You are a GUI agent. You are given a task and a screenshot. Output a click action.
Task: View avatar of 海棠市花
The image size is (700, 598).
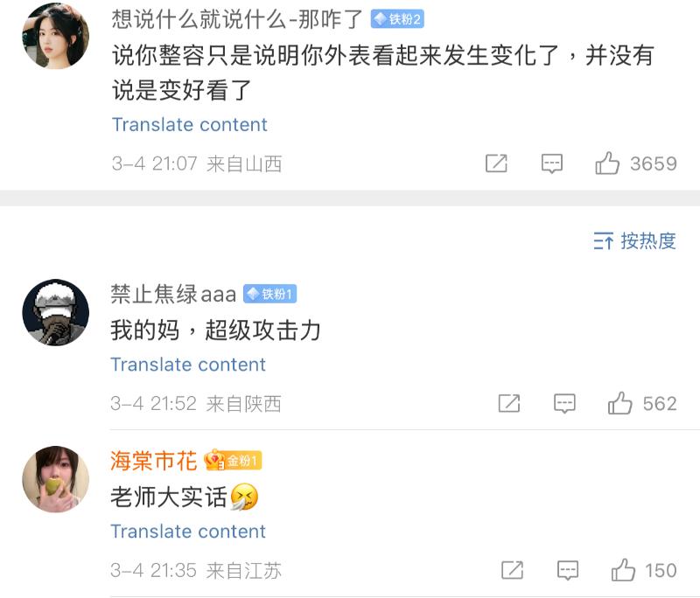[x=55, y=479]
